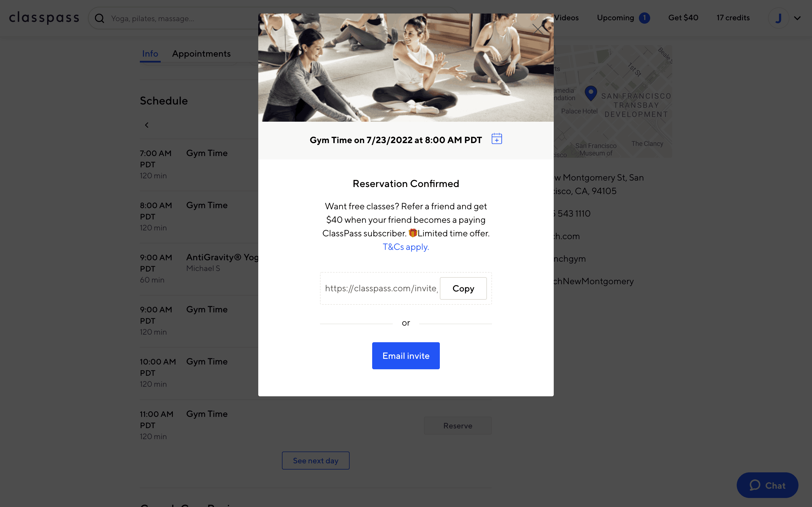Viewport: 812px width, 507px height.
Task: Open the T&Cs apply link
Action: click(406, 247)
